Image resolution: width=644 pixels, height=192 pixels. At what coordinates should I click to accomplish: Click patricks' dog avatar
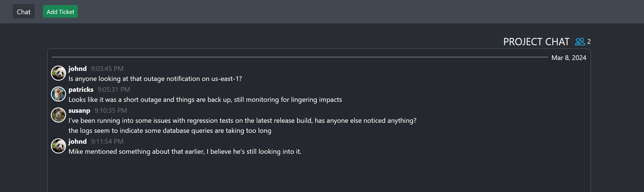(x=58, y=94)
